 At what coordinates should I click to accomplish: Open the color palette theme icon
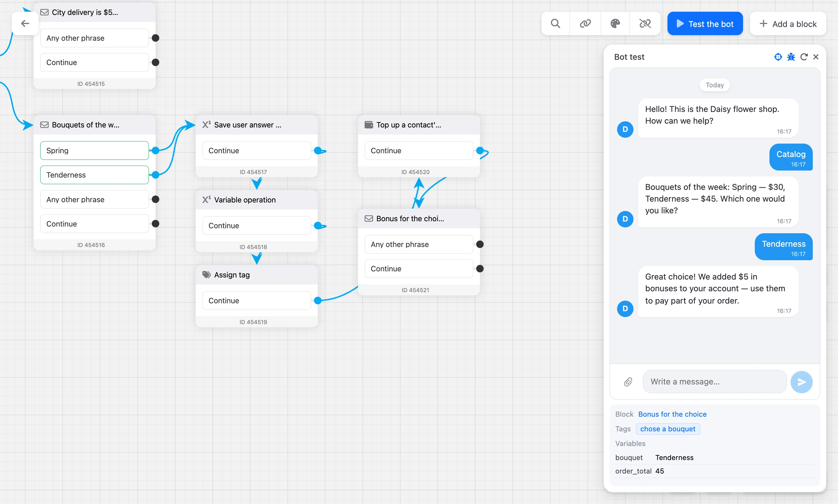tap(615, 23)
